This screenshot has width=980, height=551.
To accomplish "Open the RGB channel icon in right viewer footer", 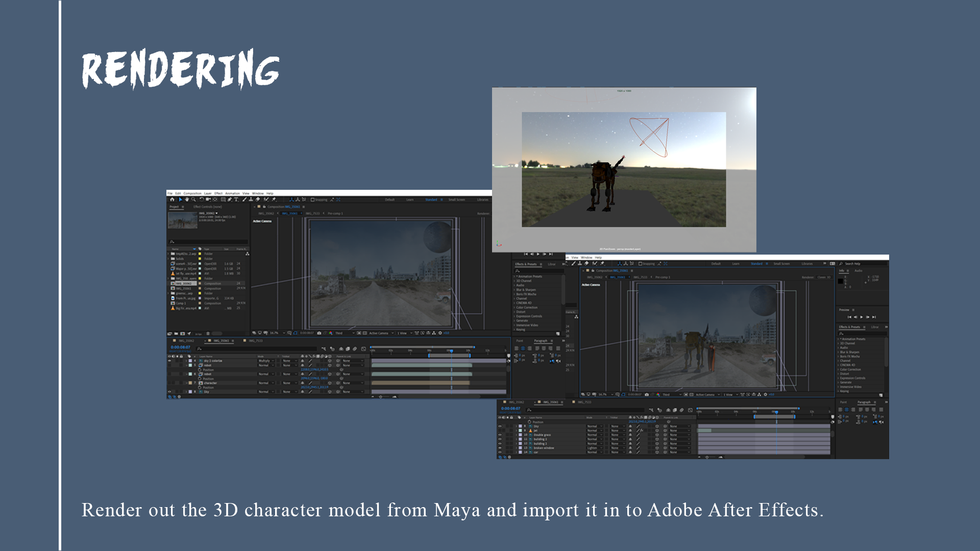I will [658, 394].
